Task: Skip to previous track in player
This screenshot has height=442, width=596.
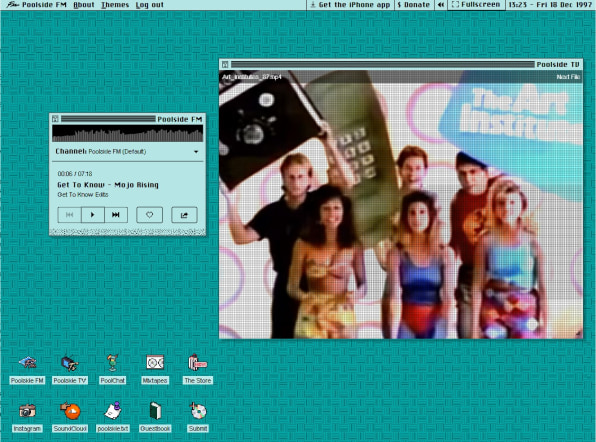Action: 69,215
